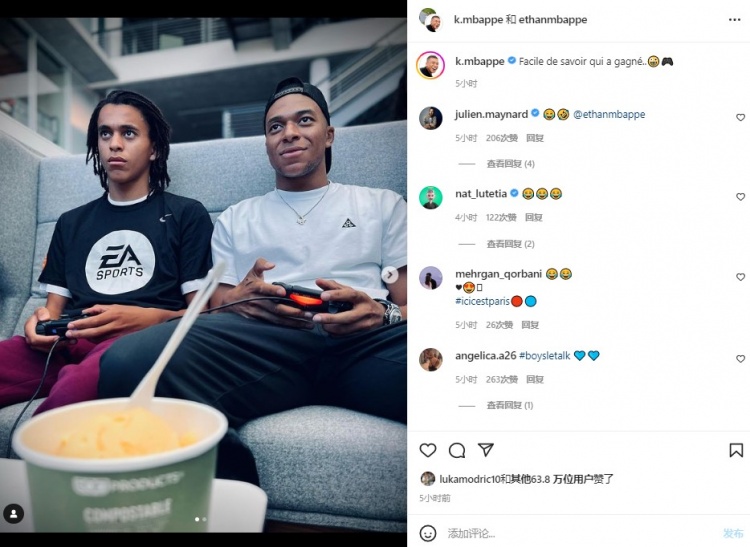Screen dimensions: 750x547
Task: Open the @ethanmbappe mention link
Action: [609, 114]
